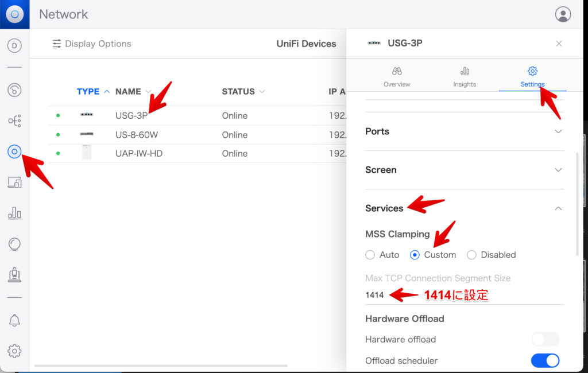588x373 pixels.
Task: Open the Devices sidebar icon
Action: pyautogui.click(x=14, y=151)
